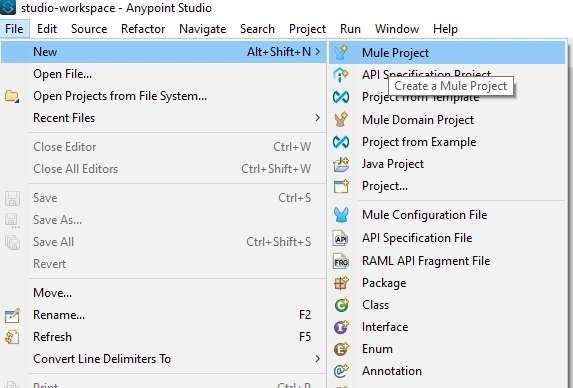Click the Project from Template icon

tap(341, 97)
